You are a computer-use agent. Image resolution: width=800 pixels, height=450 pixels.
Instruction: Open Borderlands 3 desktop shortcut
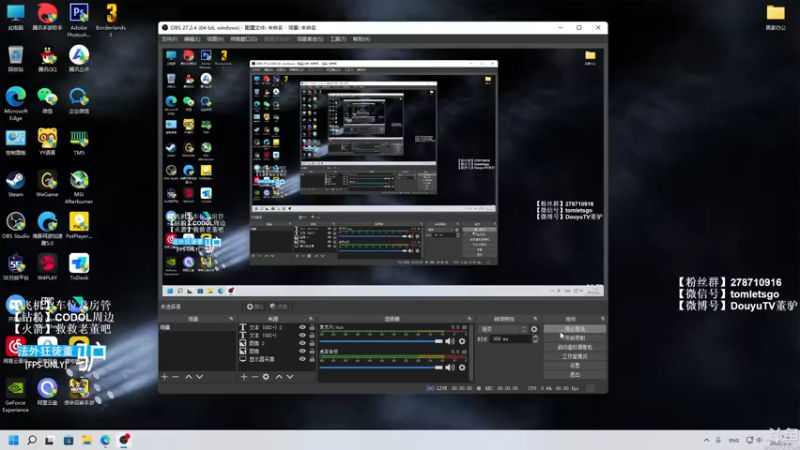tap(111, 20)
